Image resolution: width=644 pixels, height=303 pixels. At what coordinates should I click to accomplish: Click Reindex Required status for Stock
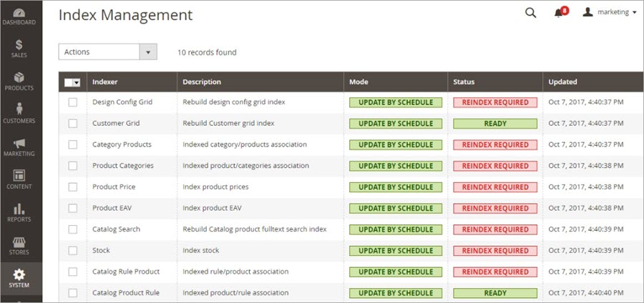[x=494, y=251]
